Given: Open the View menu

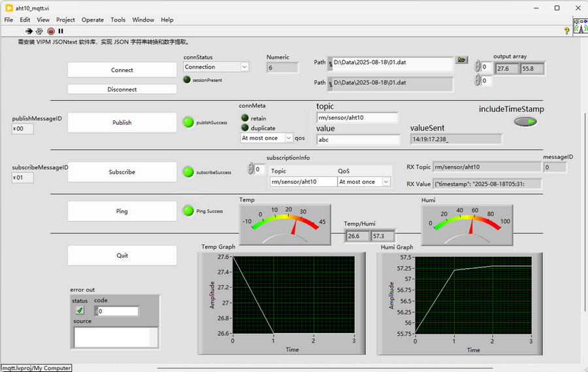Looking at the screenshot, I should click(x=43, y=20).
